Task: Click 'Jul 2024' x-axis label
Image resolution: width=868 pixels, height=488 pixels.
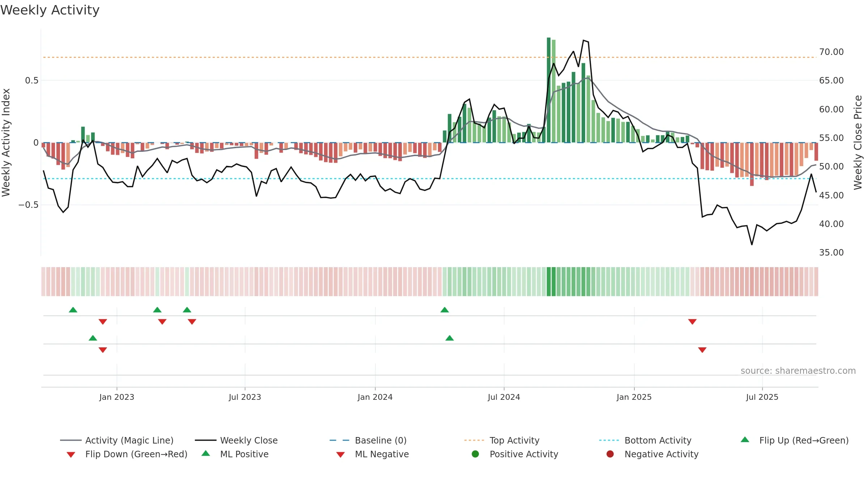Action: 504,397
